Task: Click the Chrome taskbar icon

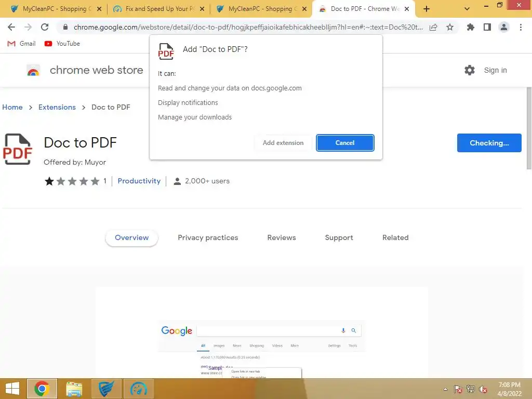Action: (42, 389)
